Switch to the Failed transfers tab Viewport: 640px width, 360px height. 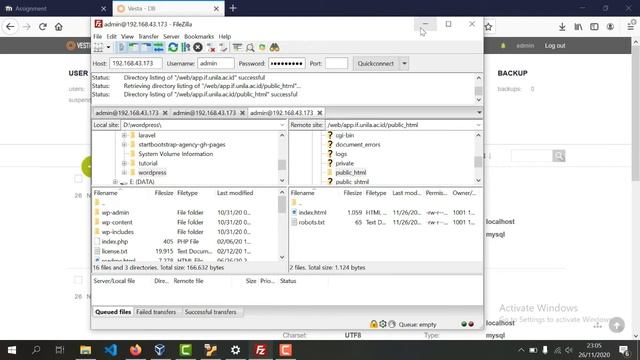156,312
